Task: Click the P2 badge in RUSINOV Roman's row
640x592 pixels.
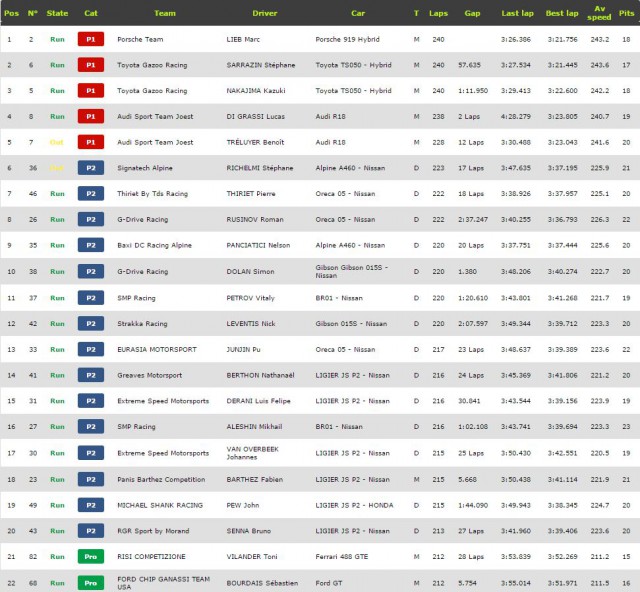Action: click(91, 219)
